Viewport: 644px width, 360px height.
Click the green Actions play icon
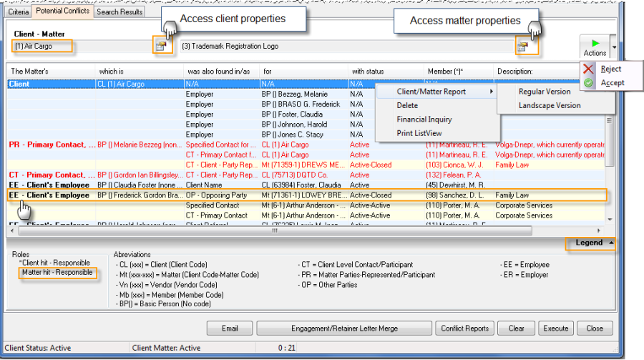(595, 43)
